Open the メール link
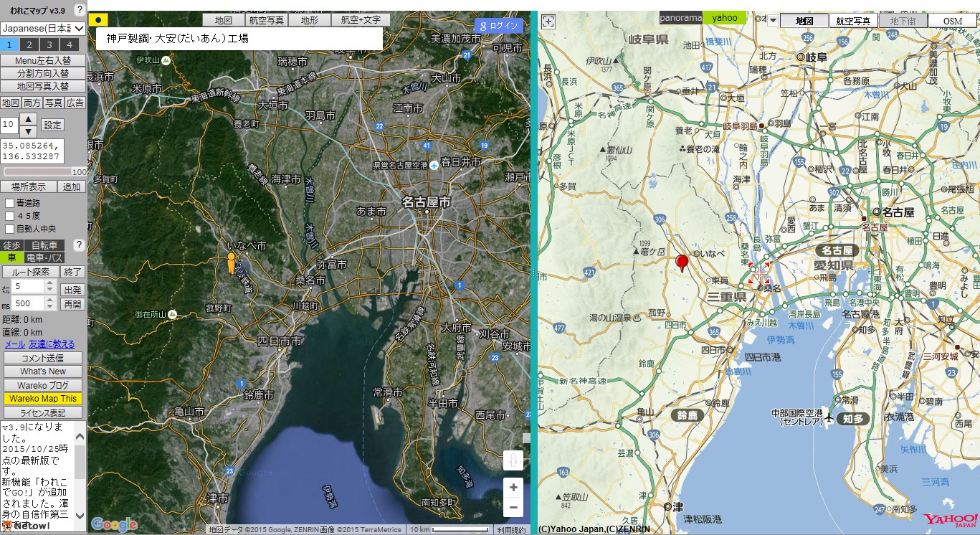 coord(15,344)
